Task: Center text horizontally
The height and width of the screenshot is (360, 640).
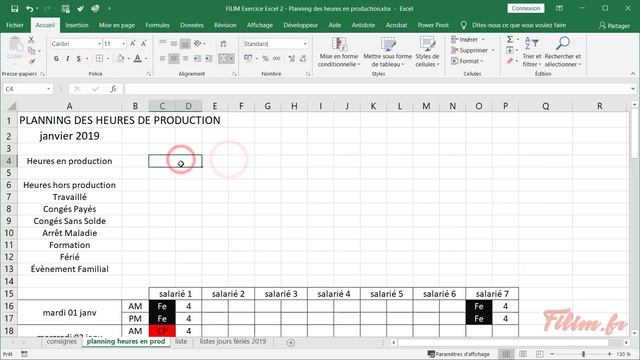Action: click(174, 59)
